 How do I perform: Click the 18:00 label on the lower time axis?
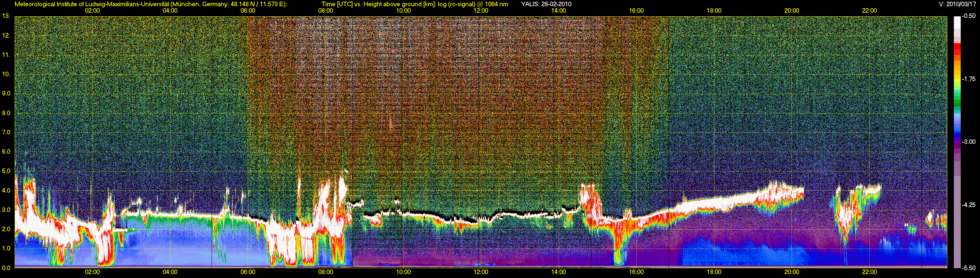[714, 272]
